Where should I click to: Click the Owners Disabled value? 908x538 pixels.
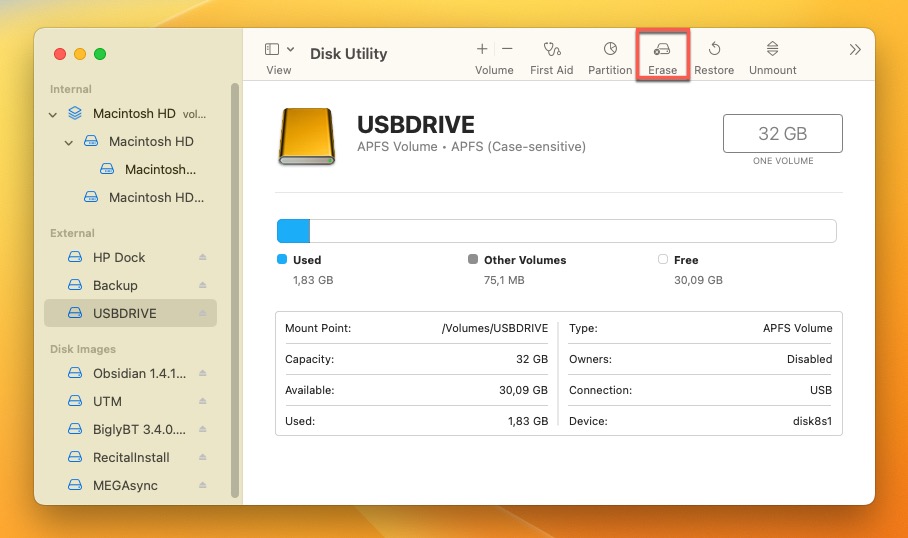point(810,359)
